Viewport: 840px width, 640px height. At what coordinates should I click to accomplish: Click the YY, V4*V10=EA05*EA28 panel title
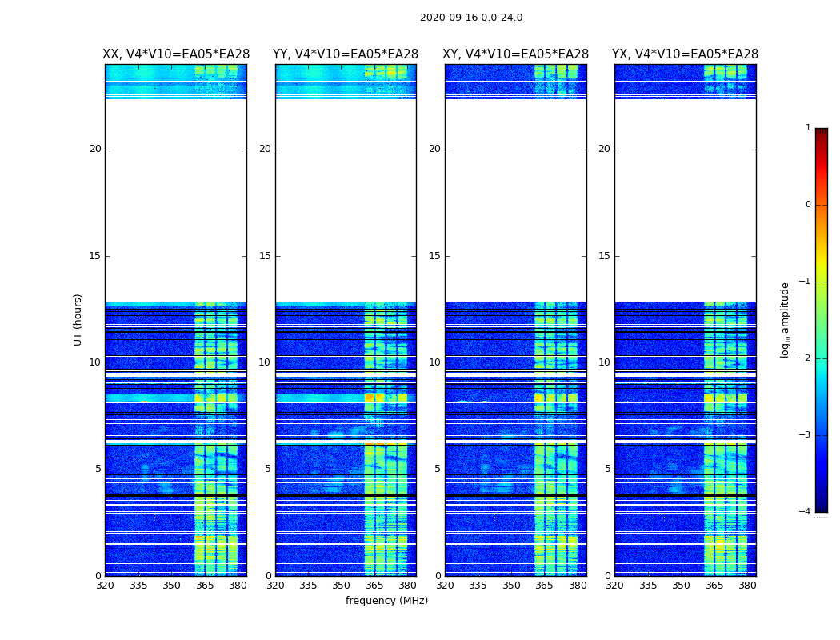(346, 54)
